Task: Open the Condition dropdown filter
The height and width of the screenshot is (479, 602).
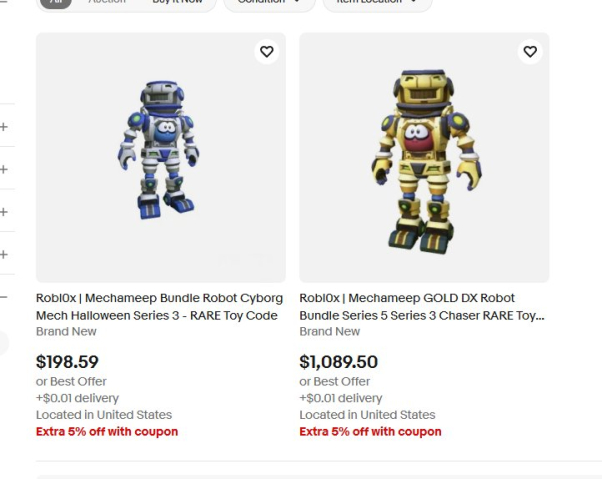Action: click(x=269, y=3)
